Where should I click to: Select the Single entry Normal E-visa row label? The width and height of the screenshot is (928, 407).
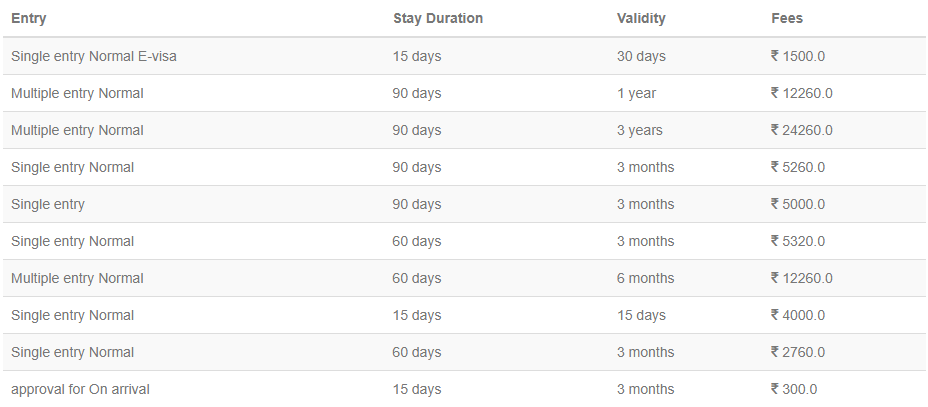pyautogui.click(x=94, y=56)
